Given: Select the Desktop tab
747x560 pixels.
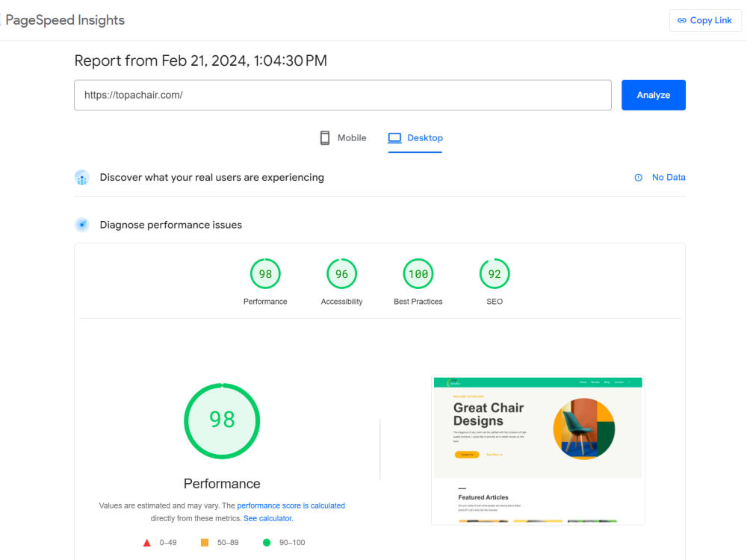Looking at the screenshot, I should click(x=415, y=137).
